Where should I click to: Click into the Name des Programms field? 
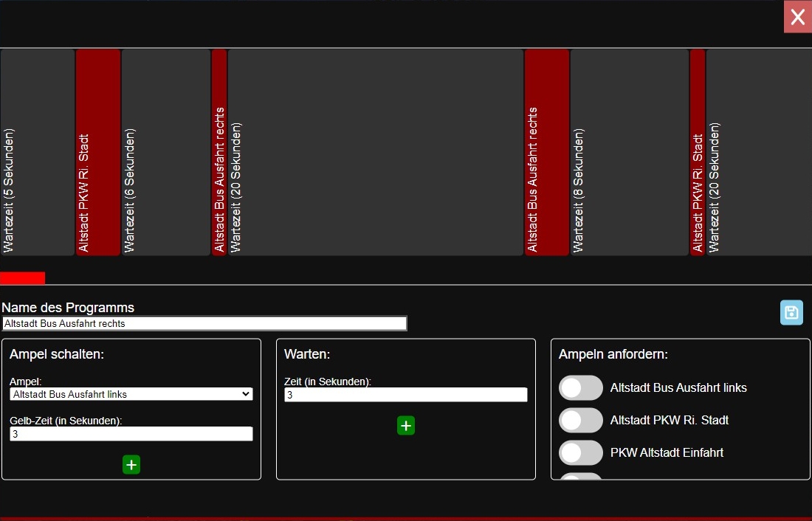(204, 322)
